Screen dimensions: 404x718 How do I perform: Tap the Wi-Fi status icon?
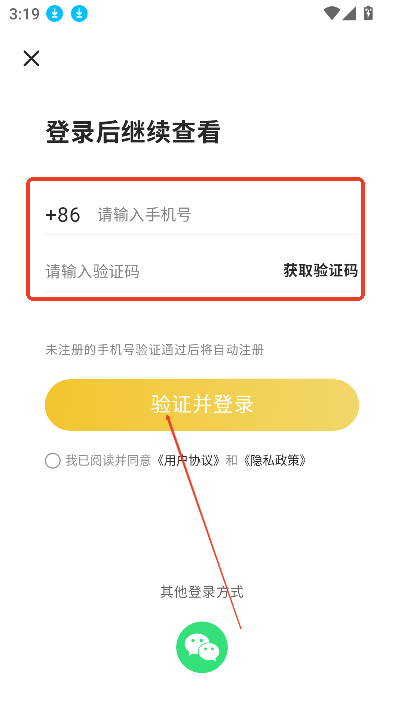(331, 13)
